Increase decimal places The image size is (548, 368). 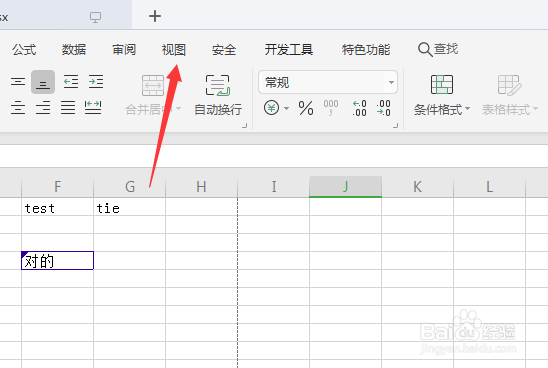pyautogui.click(x=359, y=108)
